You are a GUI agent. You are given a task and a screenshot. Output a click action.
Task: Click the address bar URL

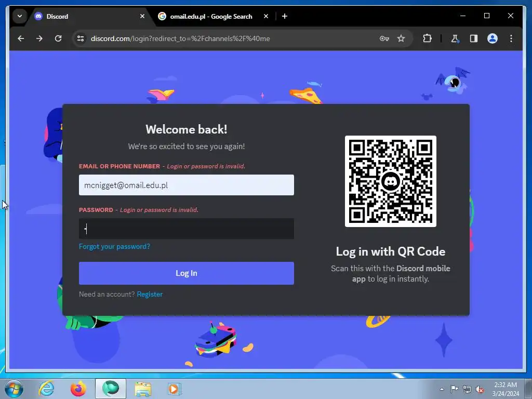click(180, 38)
